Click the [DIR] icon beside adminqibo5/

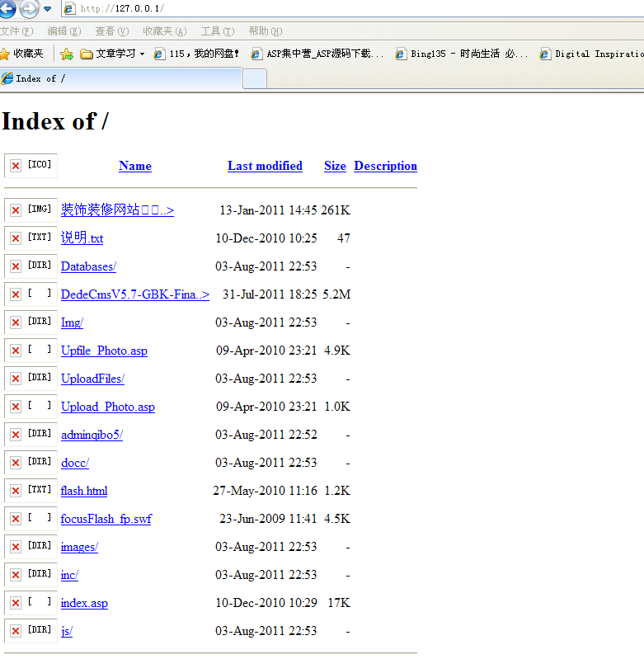pyautogui.click(x=31, y=435)
